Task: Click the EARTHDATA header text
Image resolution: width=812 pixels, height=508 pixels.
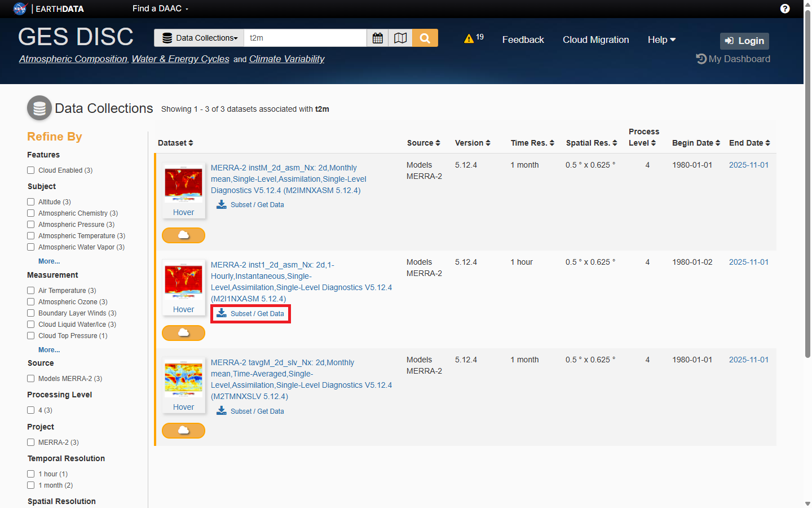Action: click(x=60, y=8)
